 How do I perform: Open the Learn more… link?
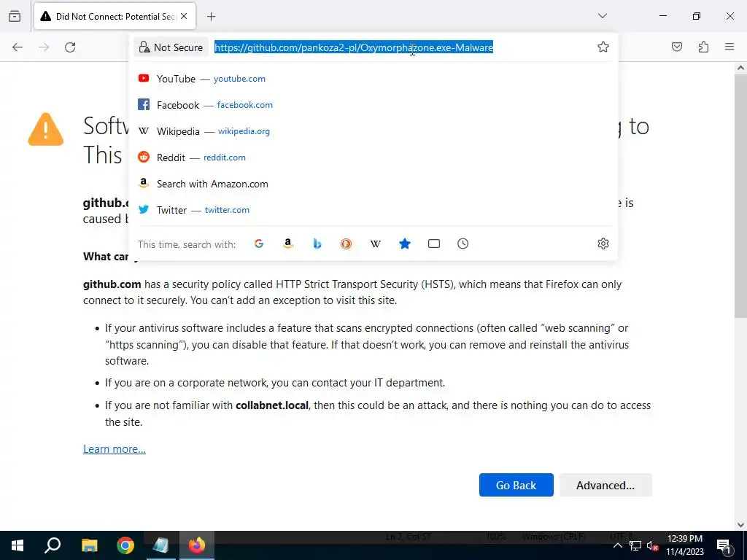point(115,449)
